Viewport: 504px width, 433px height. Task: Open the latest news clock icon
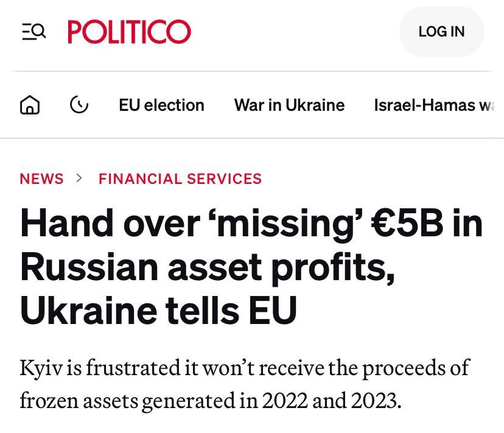click(x=79, y=105)
